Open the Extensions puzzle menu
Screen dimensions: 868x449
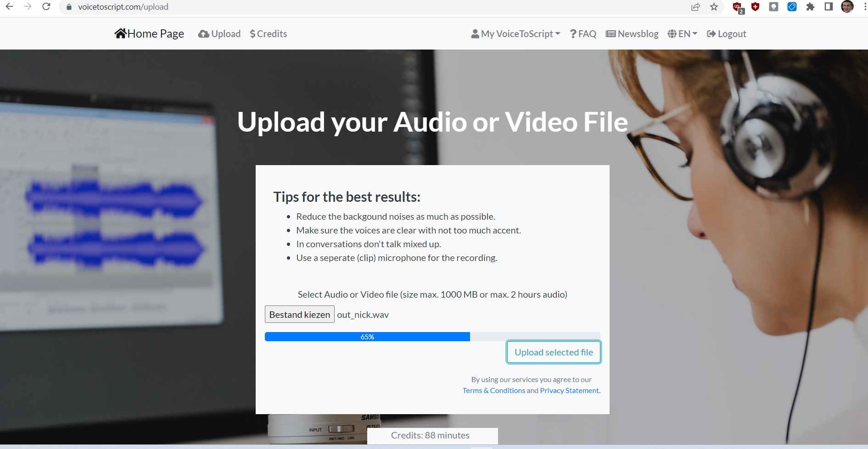811,7
